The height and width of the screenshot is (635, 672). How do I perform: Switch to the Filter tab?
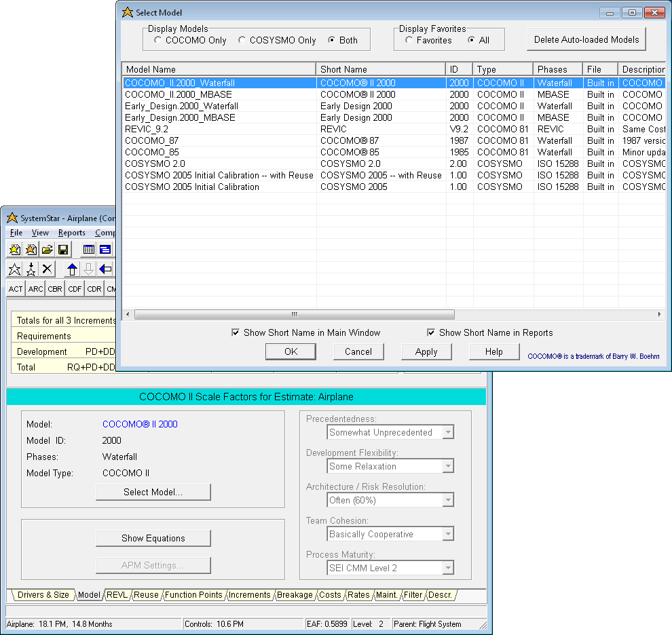point(413,595)
